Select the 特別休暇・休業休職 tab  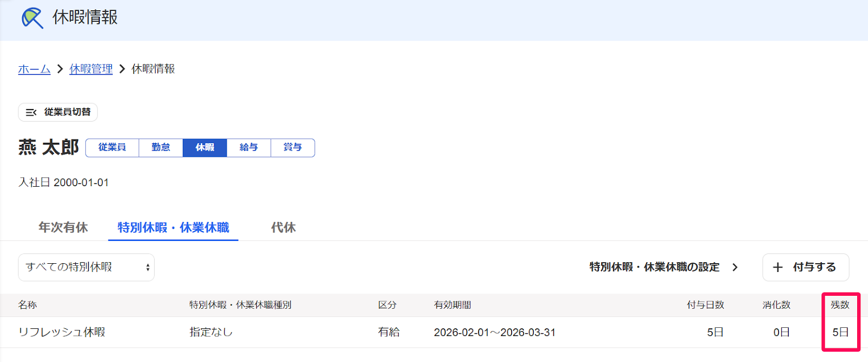pos(173,227)
